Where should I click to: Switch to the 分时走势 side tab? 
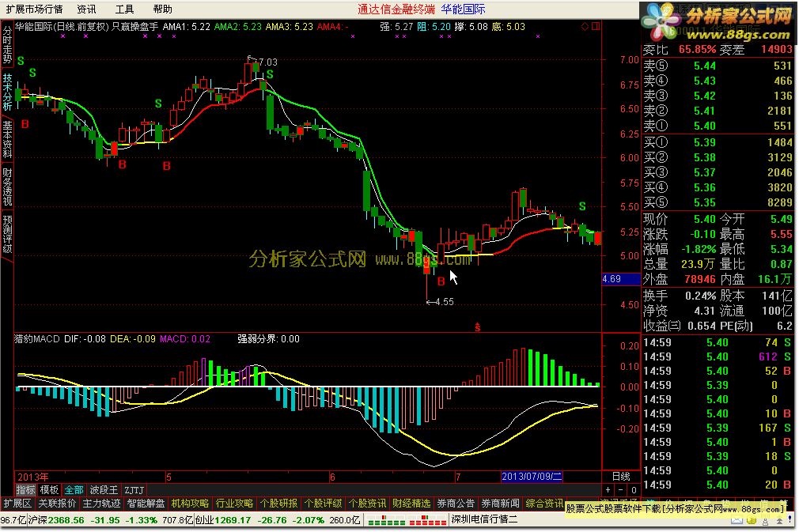point(7,45)
